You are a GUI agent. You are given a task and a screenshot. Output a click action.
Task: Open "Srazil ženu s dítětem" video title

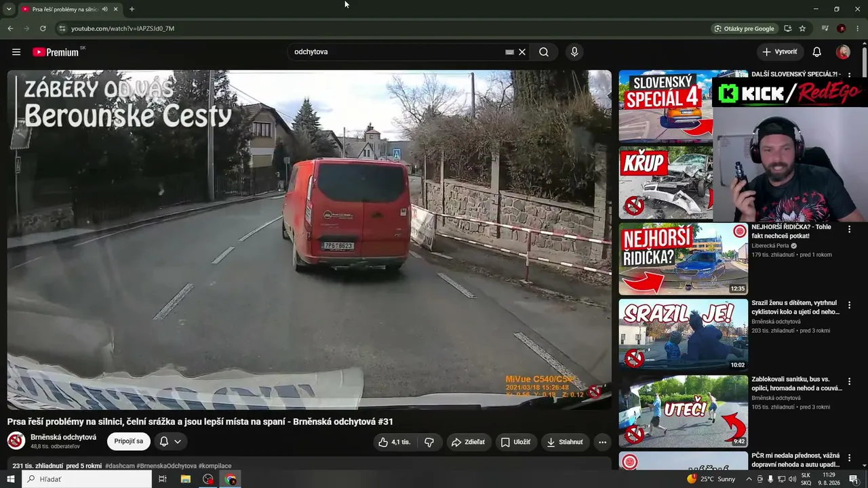click(795, 307)
